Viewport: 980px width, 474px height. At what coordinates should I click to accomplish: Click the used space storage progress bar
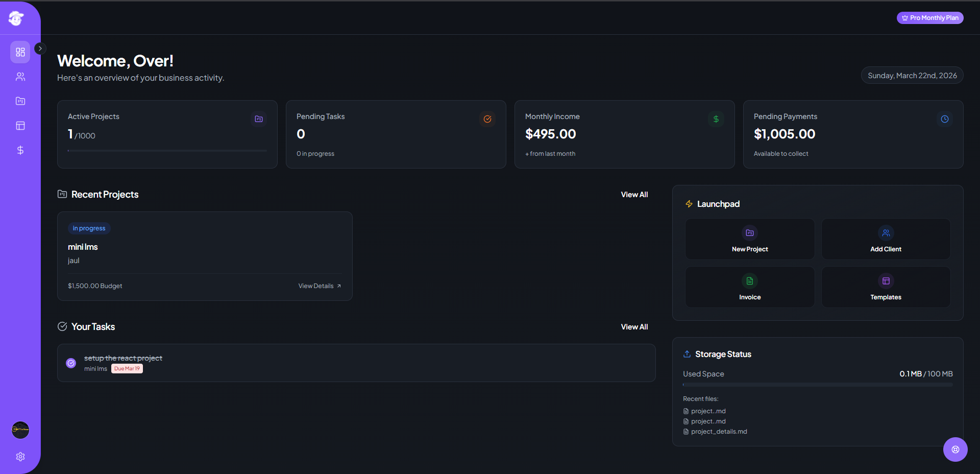818,385
